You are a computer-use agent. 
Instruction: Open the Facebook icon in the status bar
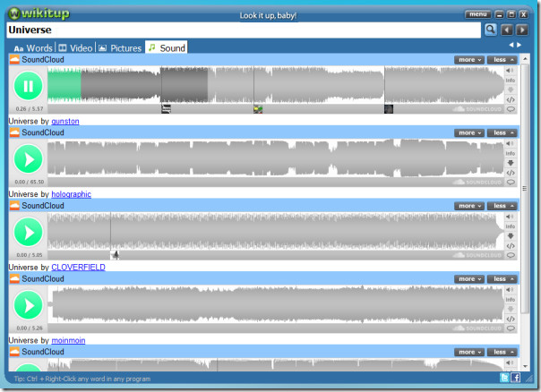point(515,378)
